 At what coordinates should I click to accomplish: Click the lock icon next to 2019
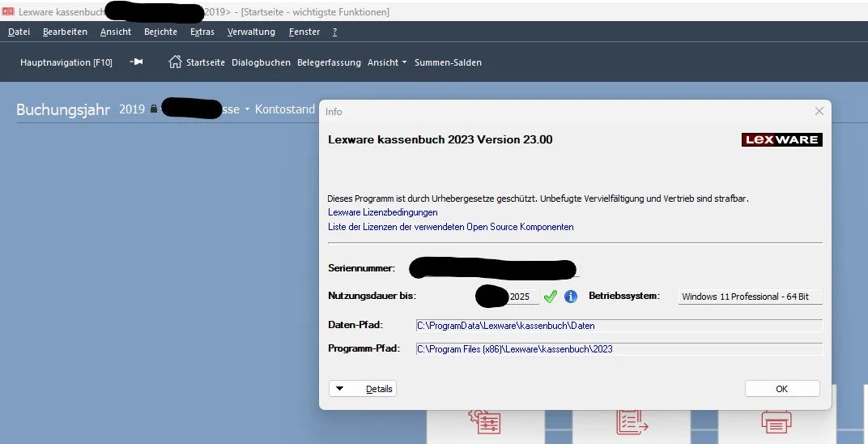click(x=154, y=109)
